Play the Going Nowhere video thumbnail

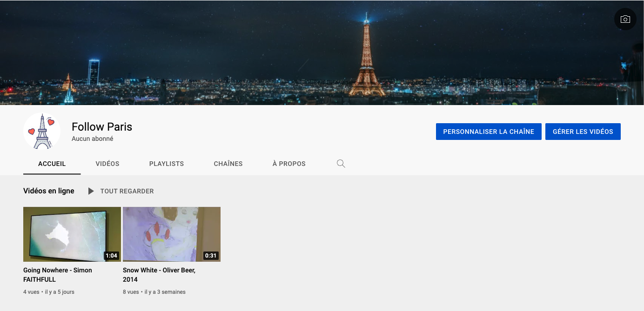72,234
